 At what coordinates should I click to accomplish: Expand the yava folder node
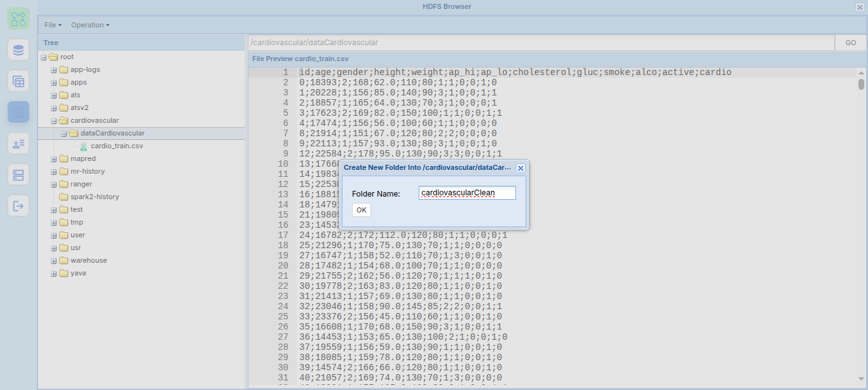click(x=54, y=274)
